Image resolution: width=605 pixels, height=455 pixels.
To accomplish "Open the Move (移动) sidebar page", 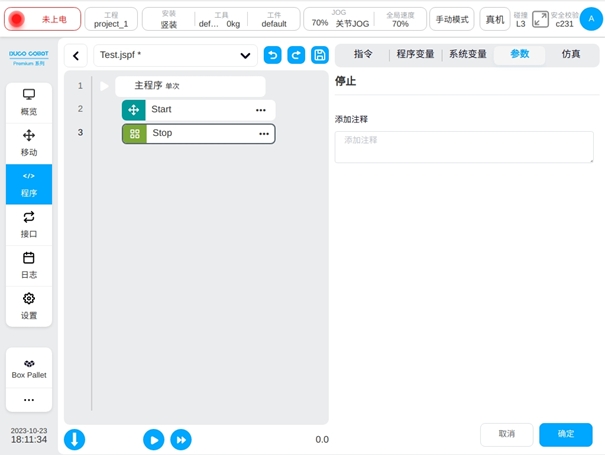I will (x=29, y=143).
